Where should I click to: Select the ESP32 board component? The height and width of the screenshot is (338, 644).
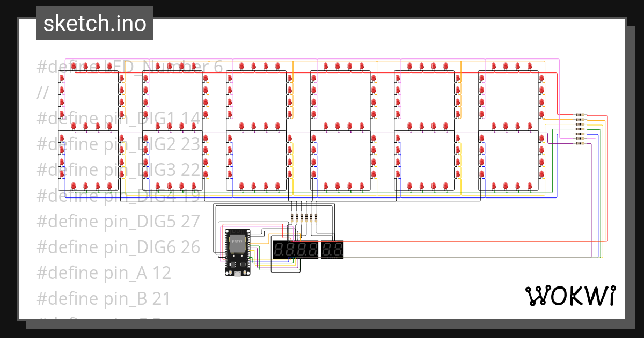tap(237, 252)
